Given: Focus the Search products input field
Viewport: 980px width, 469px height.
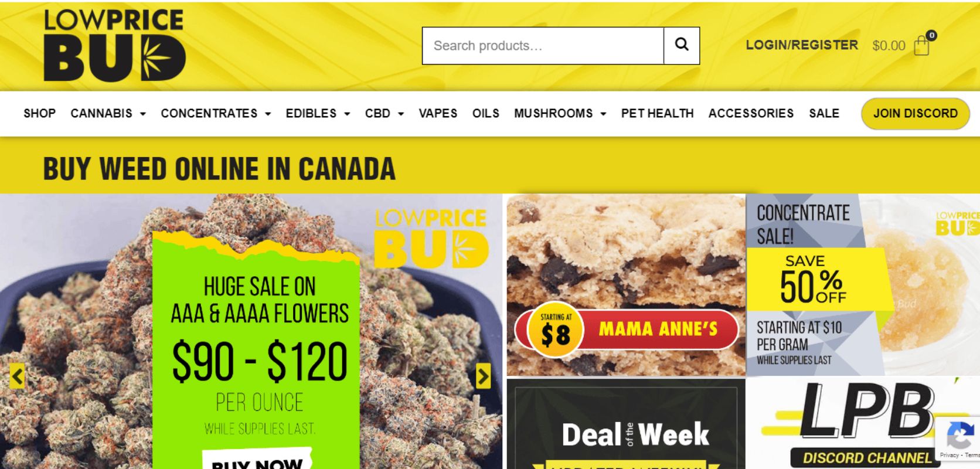Looking at the screenshot, I should click(543, 46).
